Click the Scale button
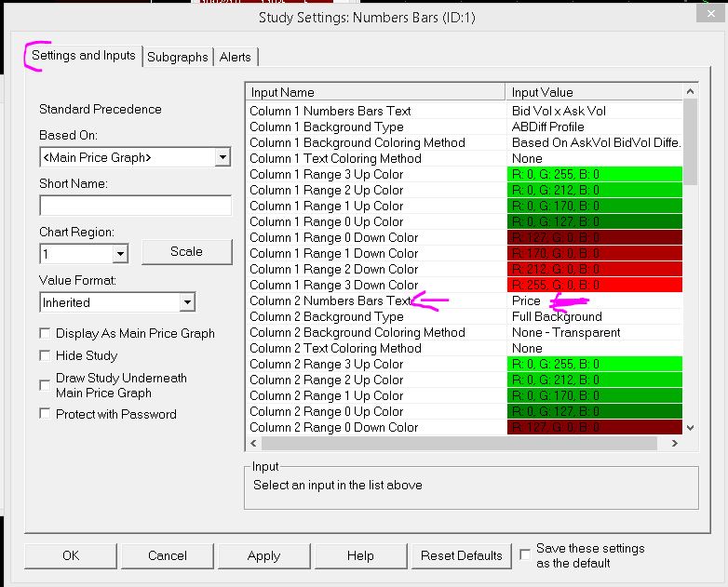 coord(186,252)
